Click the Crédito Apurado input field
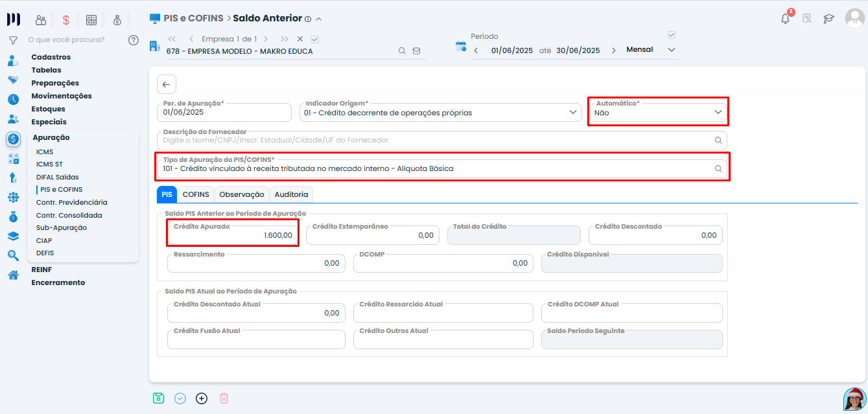Viewport: 868px width, 414px height. pyautogui.click(x=233, y=235)
